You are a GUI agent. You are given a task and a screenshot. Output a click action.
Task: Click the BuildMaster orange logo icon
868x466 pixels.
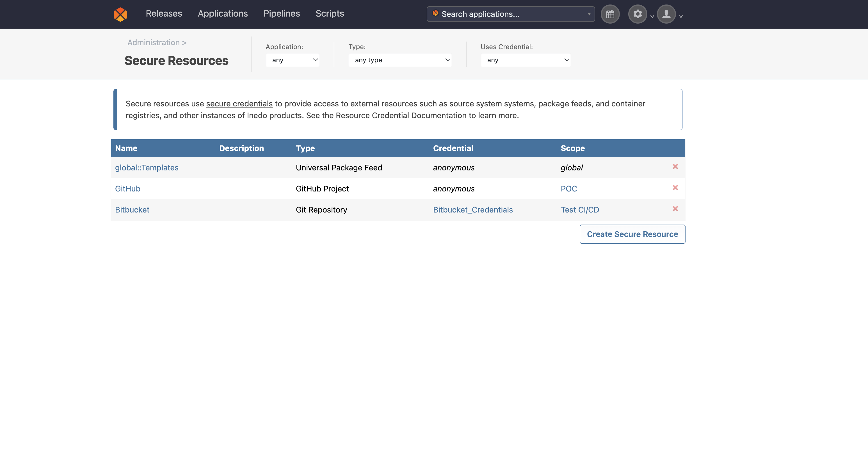120,14
